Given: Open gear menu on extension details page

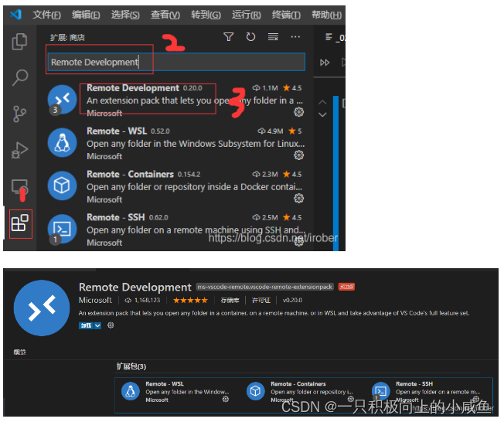Looking at the screenshot, I should click(111, 325).
